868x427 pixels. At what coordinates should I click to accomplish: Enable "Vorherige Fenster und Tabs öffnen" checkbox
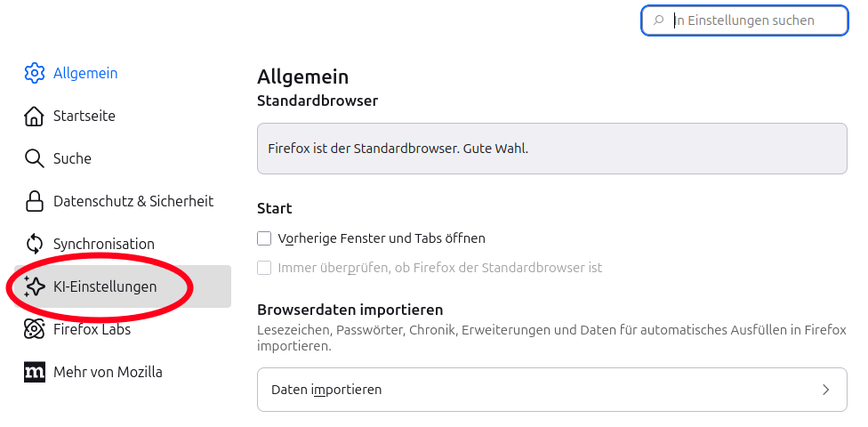(x=264, y=238)
